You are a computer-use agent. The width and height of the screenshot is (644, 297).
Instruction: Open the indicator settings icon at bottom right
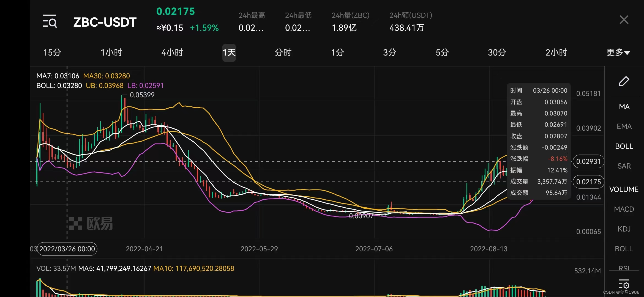pyautogui.click(x=624, y=285)
